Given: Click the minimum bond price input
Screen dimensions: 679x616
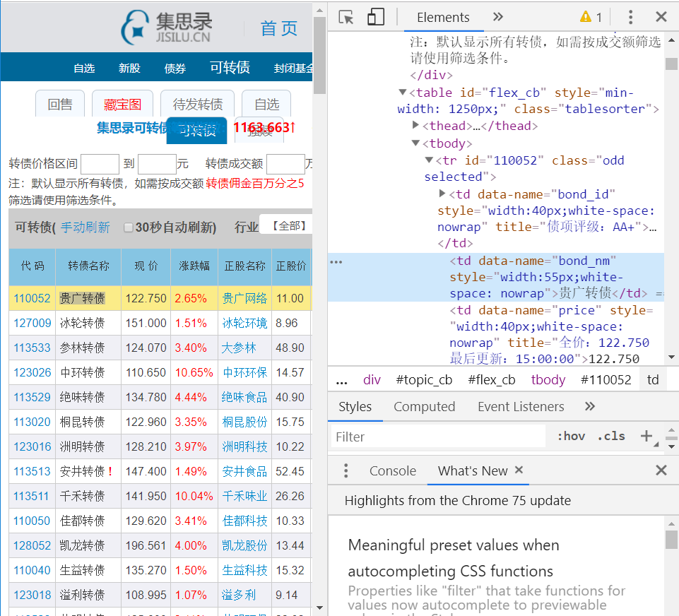Looking at the screenshot, I should [100, 164].
